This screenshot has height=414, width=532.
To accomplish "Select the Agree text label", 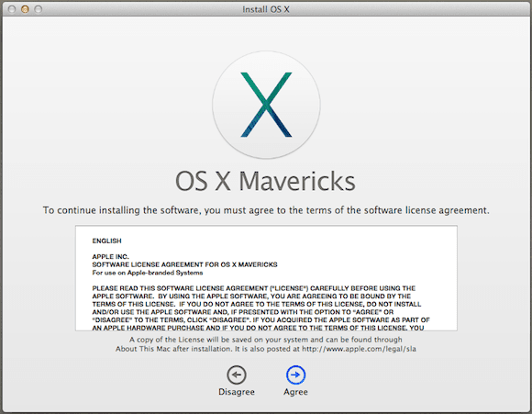I will coord(295,392).
